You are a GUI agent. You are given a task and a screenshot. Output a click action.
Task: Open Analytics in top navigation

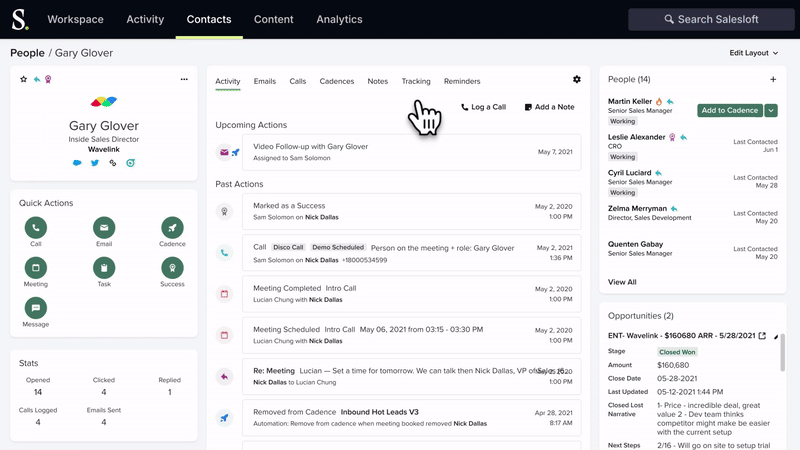pos(339,19)
